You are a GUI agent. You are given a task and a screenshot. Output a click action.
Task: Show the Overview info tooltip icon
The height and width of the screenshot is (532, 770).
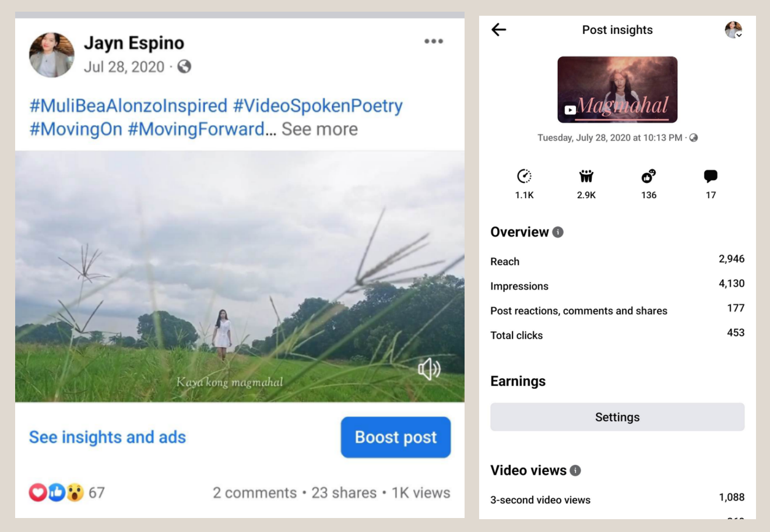[558, 232]
